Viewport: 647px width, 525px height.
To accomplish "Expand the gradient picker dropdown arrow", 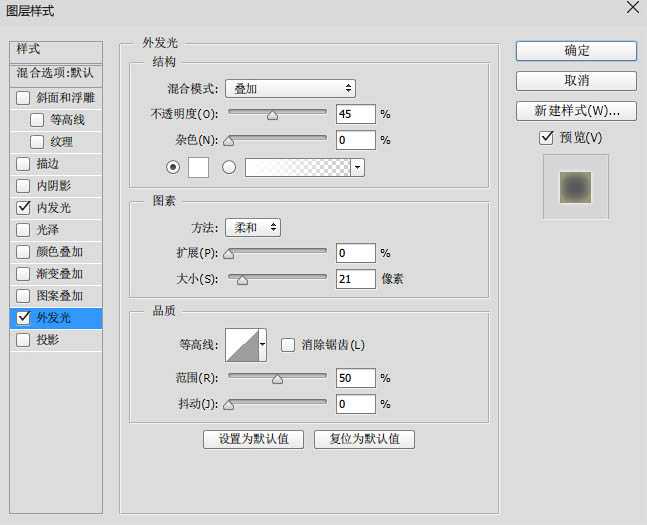I will point(358,168).
